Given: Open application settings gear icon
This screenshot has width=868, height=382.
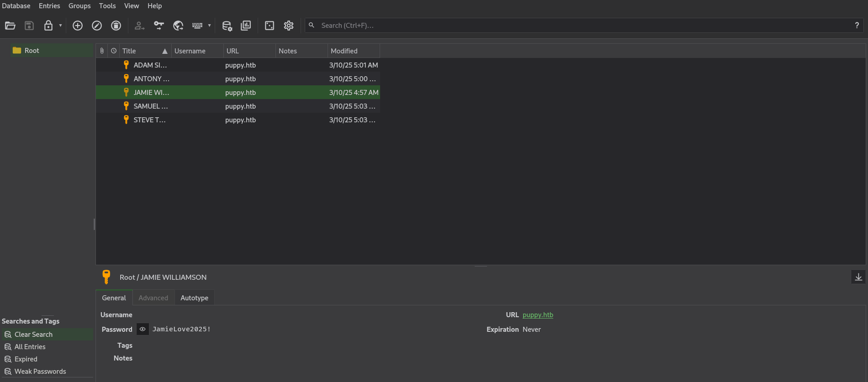Looking at the screenshot, I should click(x=289, y=26).
